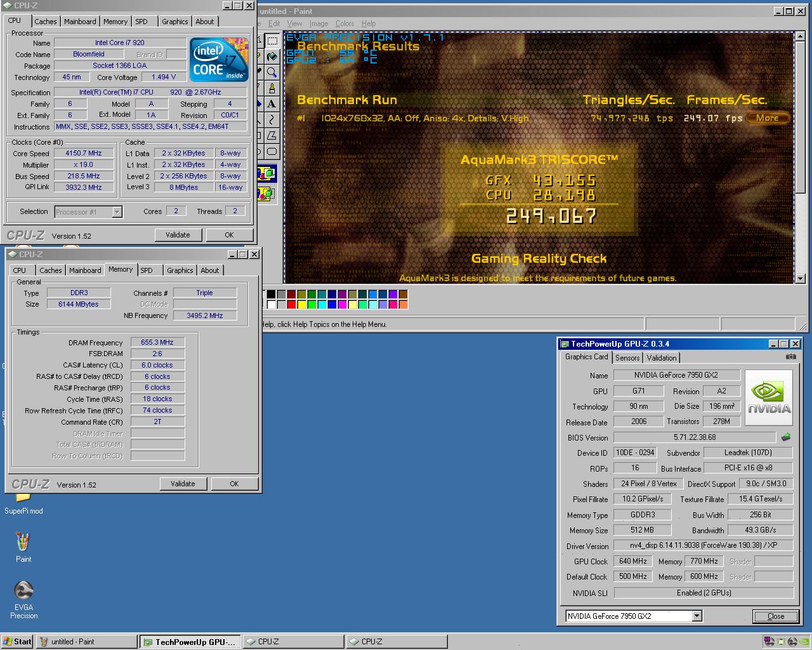Click OK in the memory CPU-Z window
The width and height of the screenshot is (812, 650).
[x=234, y=484]
